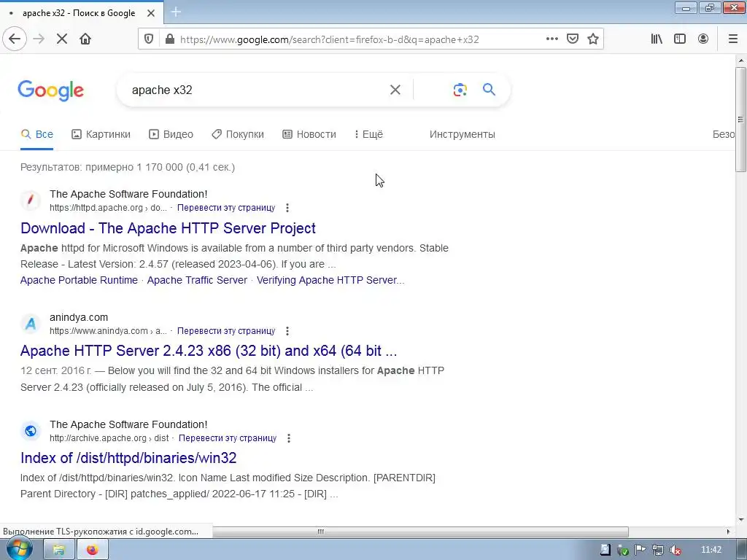Submit search with magnifier icon
The width and height of the screenshot is (747, 560).
point(489,90)
